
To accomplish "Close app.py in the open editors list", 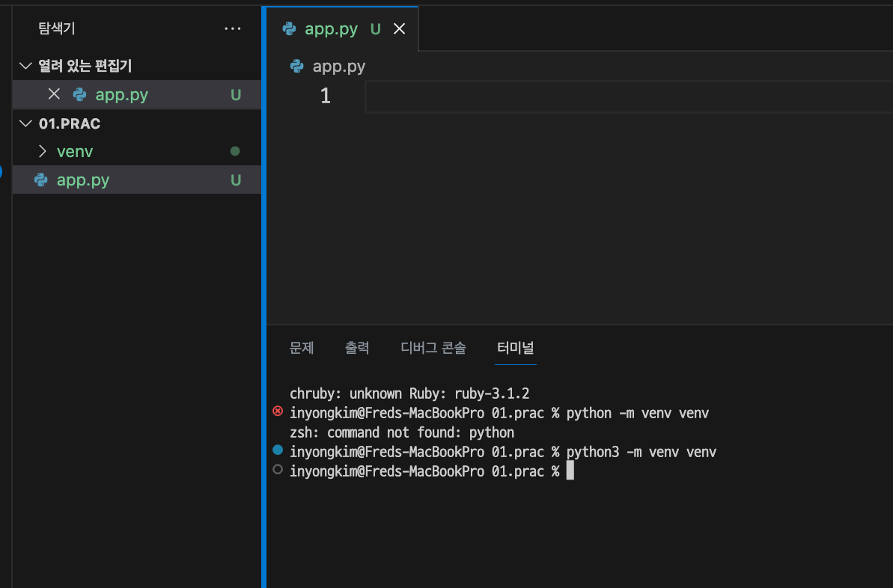I will pyautogui.click(x=54, y=94).
